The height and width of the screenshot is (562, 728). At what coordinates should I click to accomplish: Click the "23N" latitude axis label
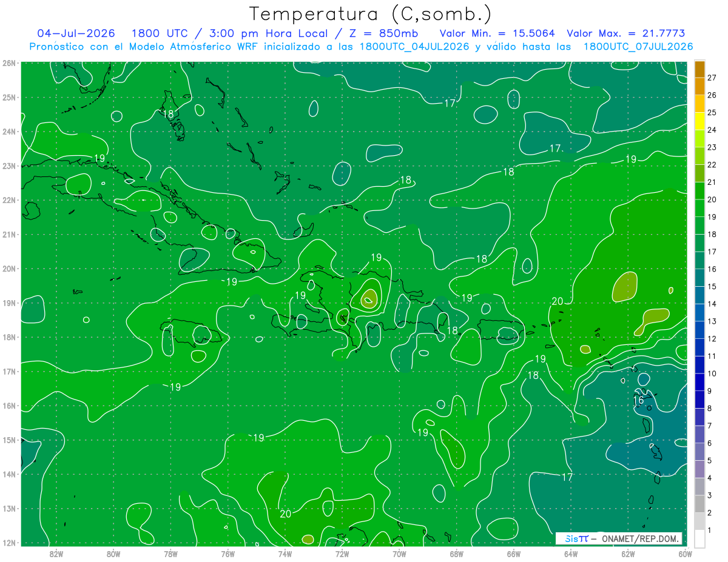pyautogui.click(x=9, y=166)
